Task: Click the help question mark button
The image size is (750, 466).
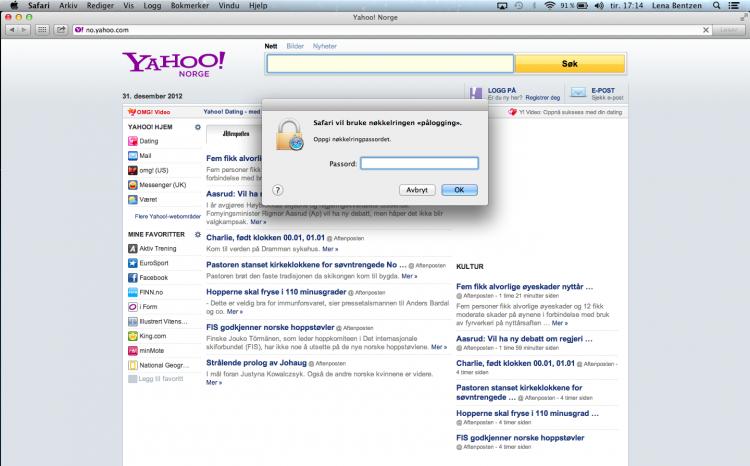Action: click(x=277, y=190)
